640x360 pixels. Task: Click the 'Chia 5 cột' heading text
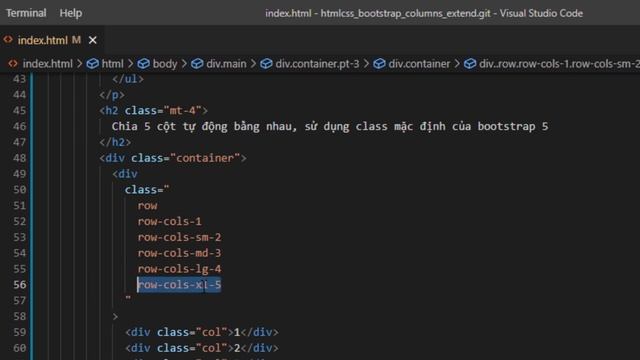(x=330, y=127)
